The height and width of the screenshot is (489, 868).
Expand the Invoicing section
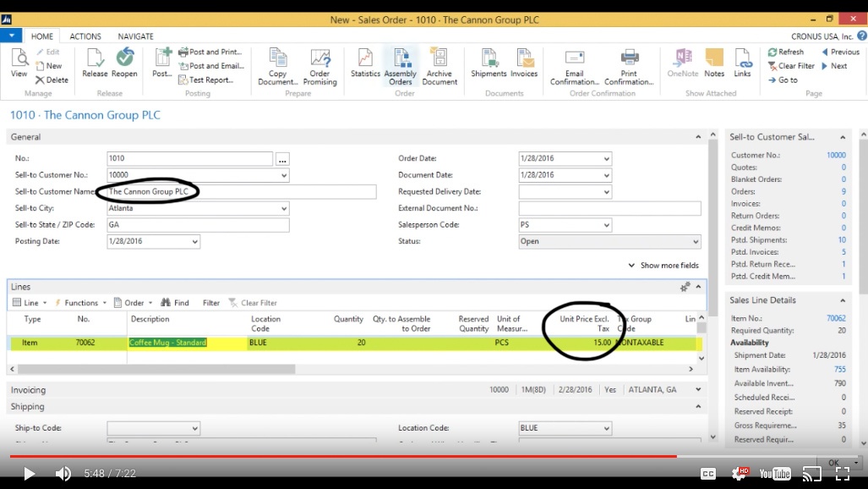[x=698, y=390]
